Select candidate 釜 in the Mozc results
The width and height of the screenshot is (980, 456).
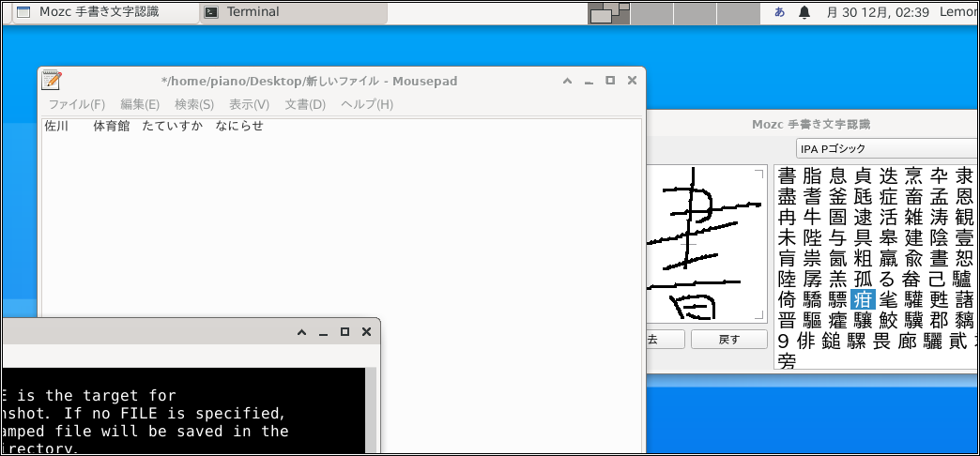coord(837,197)
